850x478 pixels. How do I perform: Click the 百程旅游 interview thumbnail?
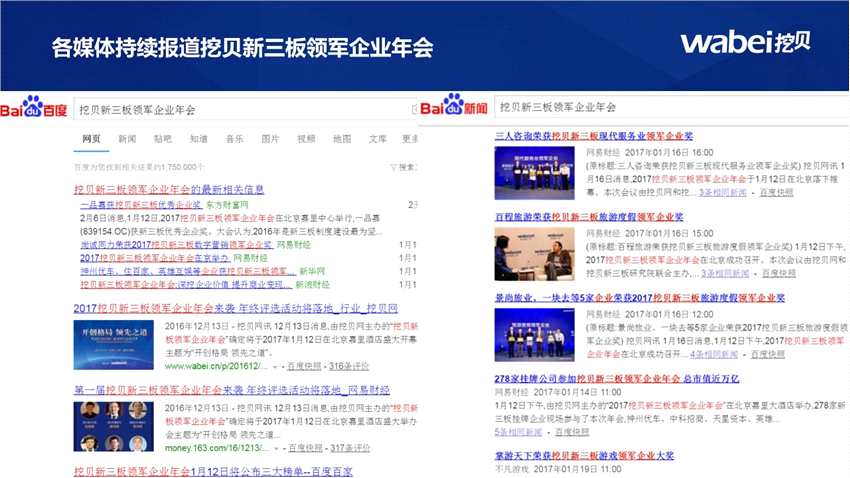tap(535, 254)
